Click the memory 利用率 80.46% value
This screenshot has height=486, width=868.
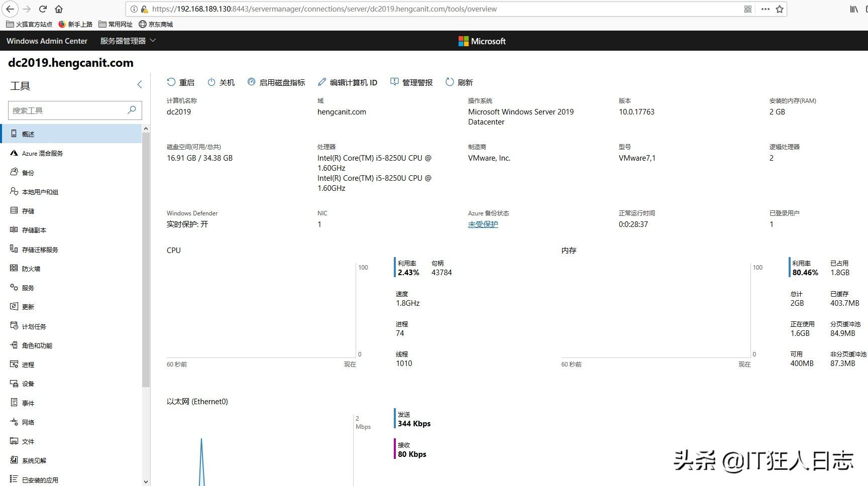pos(805,273)
